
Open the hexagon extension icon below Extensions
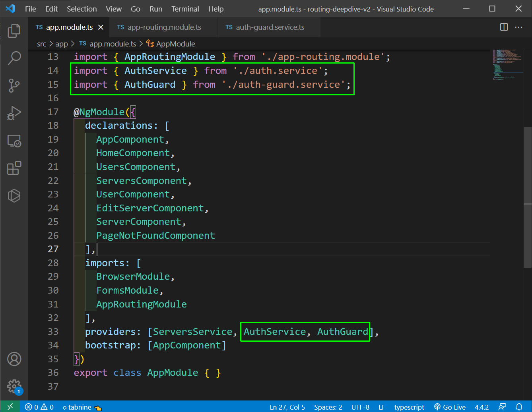point(14,195)
